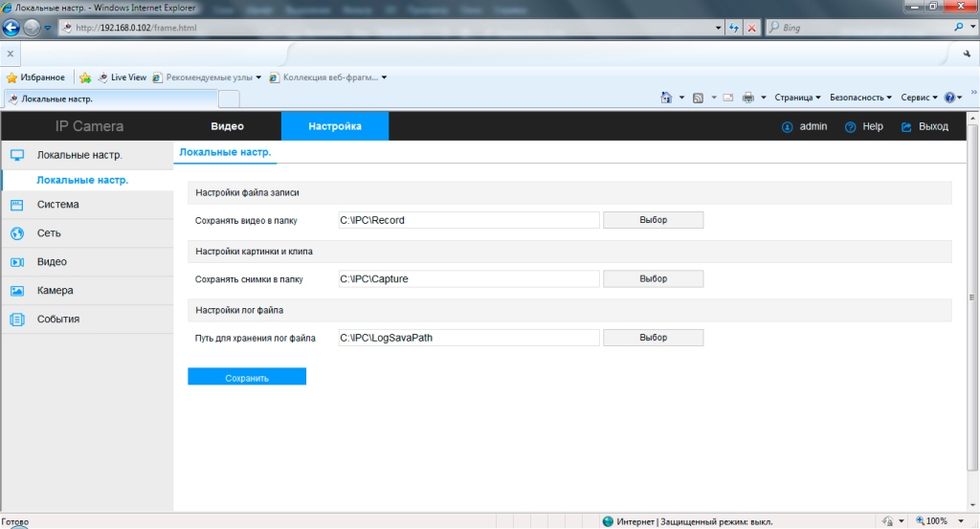Viewport: 980px width, 529px height.
Task: Open the recent pages dropdown arrow
Action: point(48,28)
